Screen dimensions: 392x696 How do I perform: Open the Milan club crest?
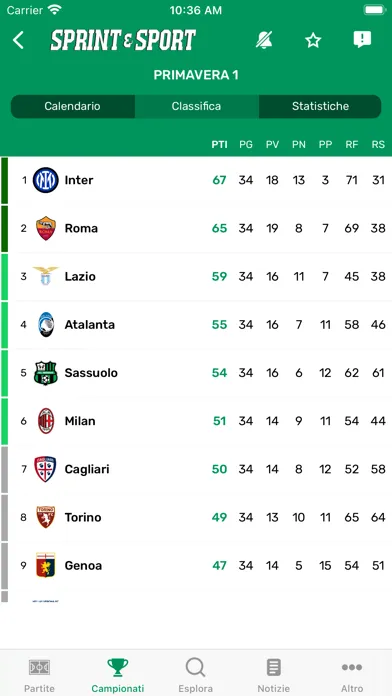[x=46, y=421]
